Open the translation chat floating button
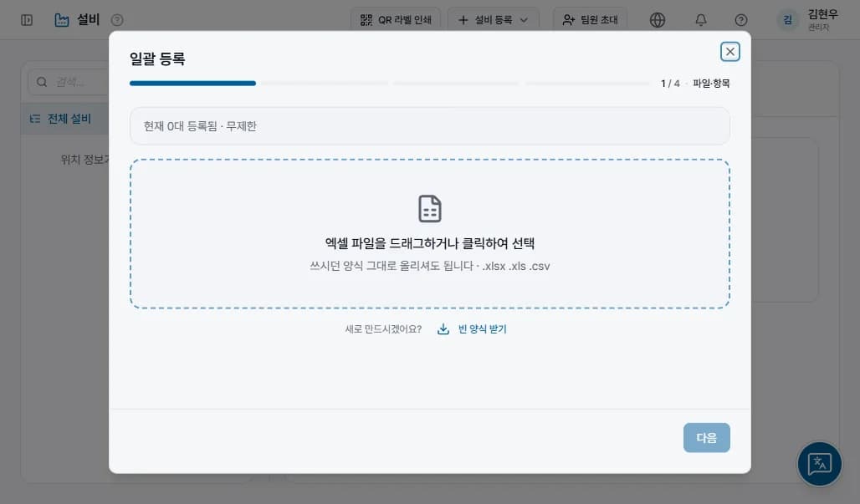 click(x=819, y=464)
